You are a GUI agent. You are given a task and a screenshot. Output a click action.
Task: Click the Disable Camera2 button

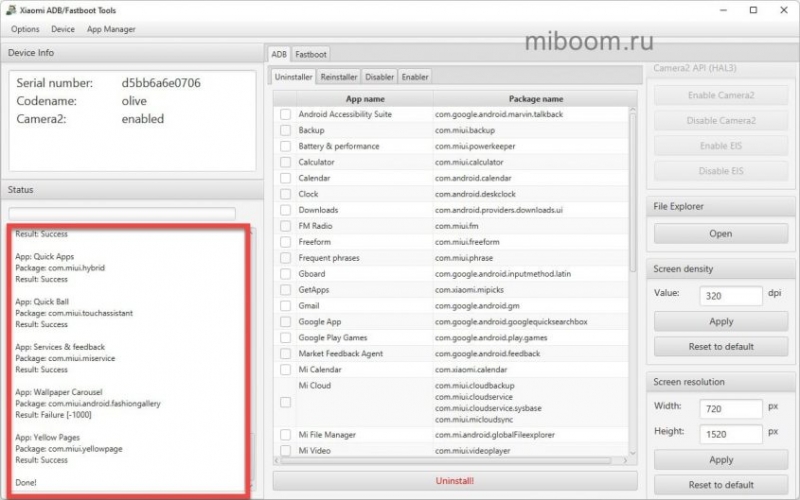(x=720, y=120)
